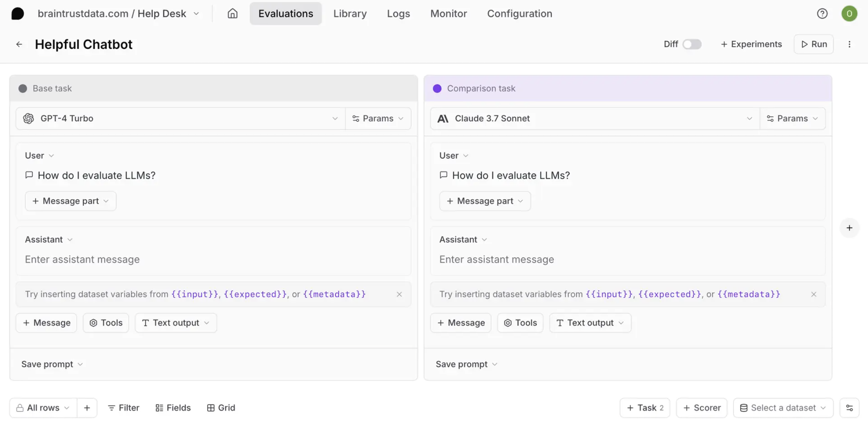868x430 pixels.
Task: Expand Save prompt in Comparison task
Action: coord(466,364)
